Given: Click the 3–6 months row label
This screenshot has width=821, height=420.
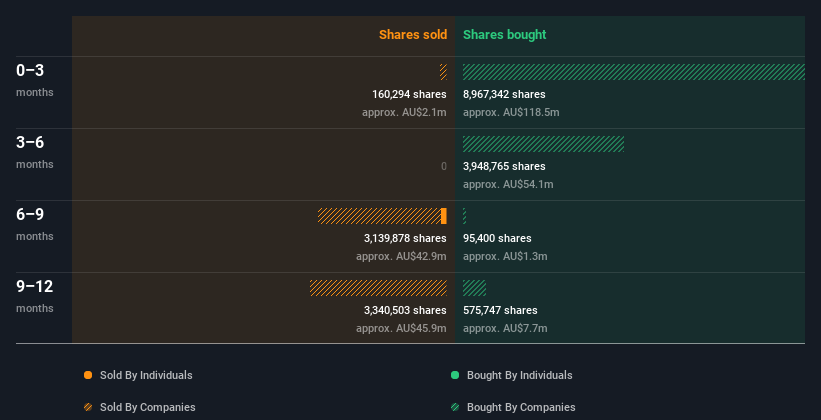Looking at the screenshot, I should point(35,152).
